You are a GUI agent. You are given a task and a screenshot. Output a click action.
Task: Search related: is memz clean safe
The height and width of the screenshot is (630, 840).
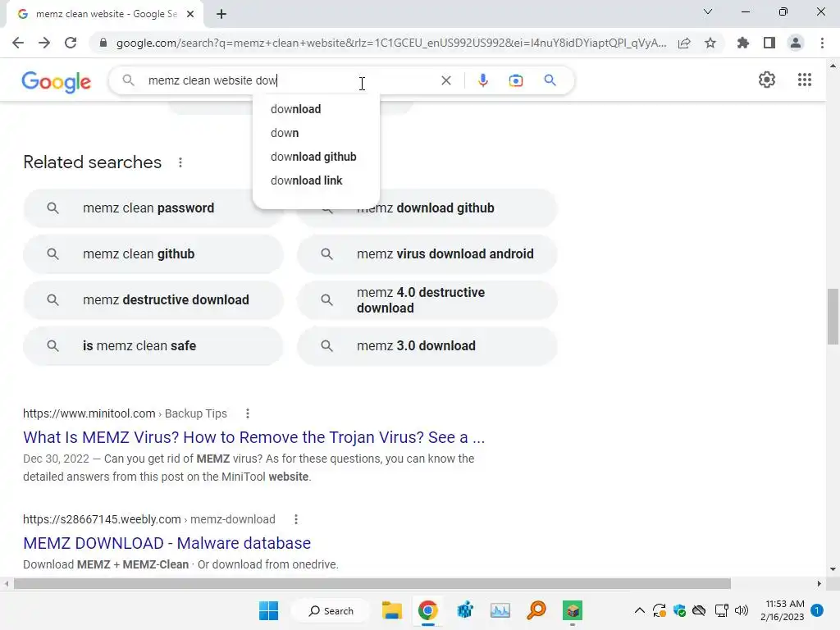[153, 346]
